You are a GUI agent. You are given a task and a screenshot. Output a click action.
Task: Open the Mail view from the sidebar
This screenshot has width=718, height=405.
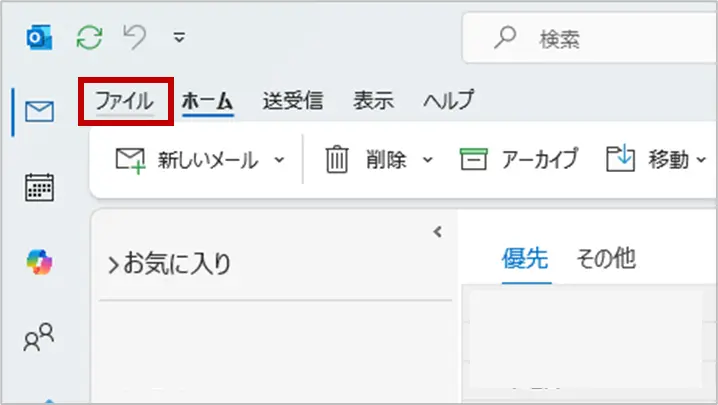39,110
